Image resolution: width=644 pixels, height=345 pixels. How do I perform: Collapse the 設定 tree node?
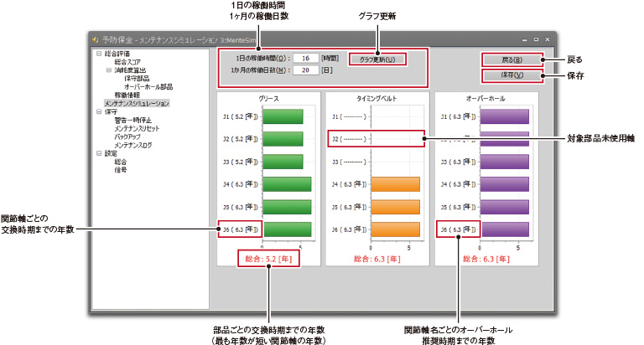99,153
